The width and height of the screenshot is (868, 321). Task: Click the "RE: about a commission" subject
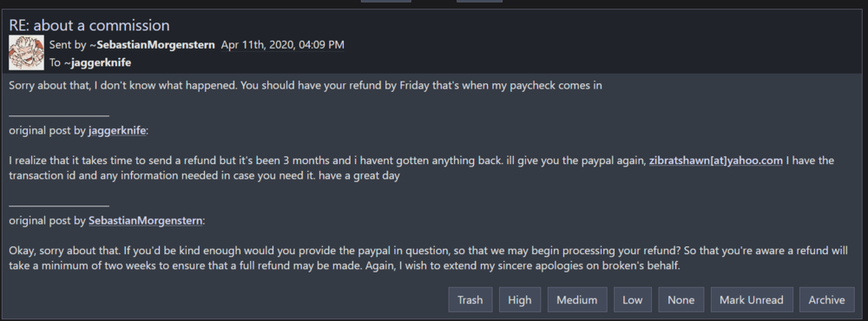point(89,25)
